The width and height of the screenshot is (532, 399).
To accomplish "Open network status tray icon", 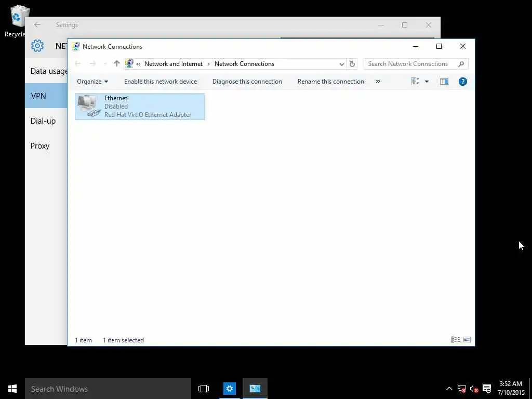I will coord(461,389).
